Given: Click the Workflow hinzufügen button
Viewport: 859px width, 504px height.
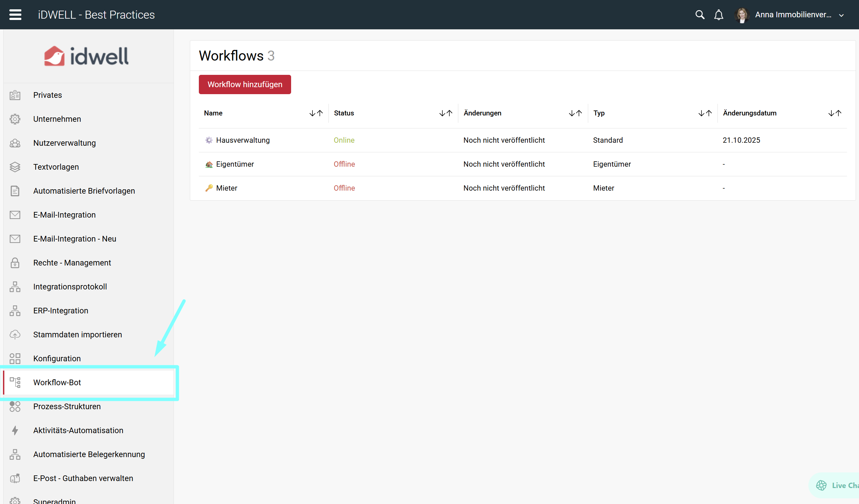Looking at the screenshot, I should (x=244, y=84).
